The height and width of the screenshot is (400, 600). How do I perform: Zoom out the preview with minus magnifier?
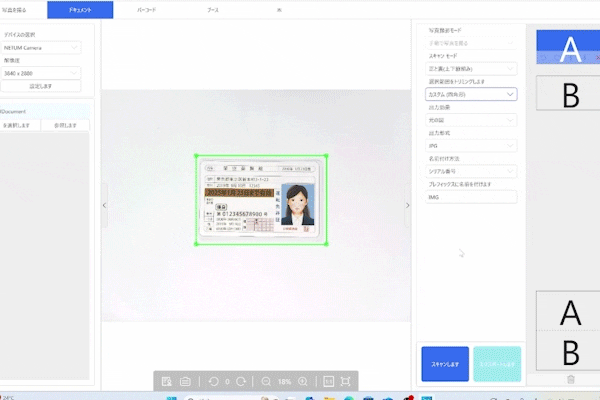(x=266, y=382)
